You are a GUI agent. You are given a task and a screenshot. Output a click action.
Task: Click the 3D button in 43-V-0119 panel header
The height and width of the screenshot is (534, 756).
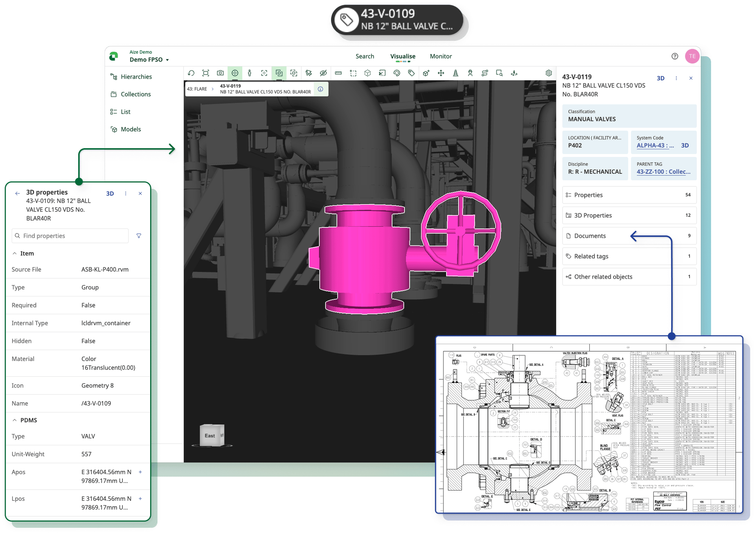[x=660, y=78]
